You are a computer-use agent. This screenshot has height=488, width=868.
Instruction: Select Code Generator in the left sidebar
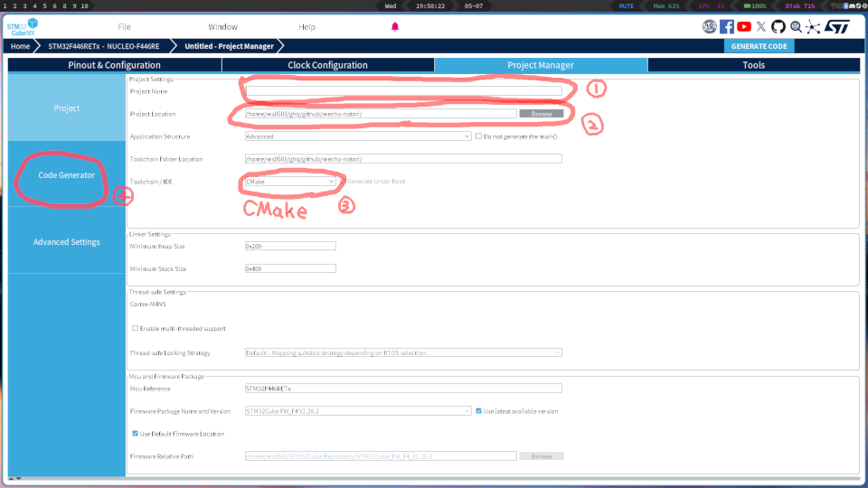click(66, 174)
